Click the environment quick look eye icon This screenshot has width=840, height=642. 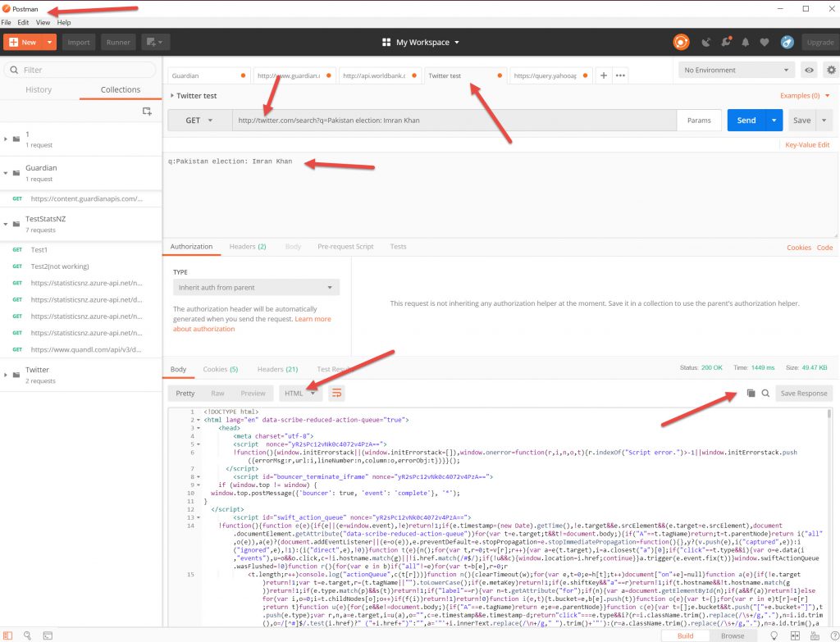coord(809,71)
